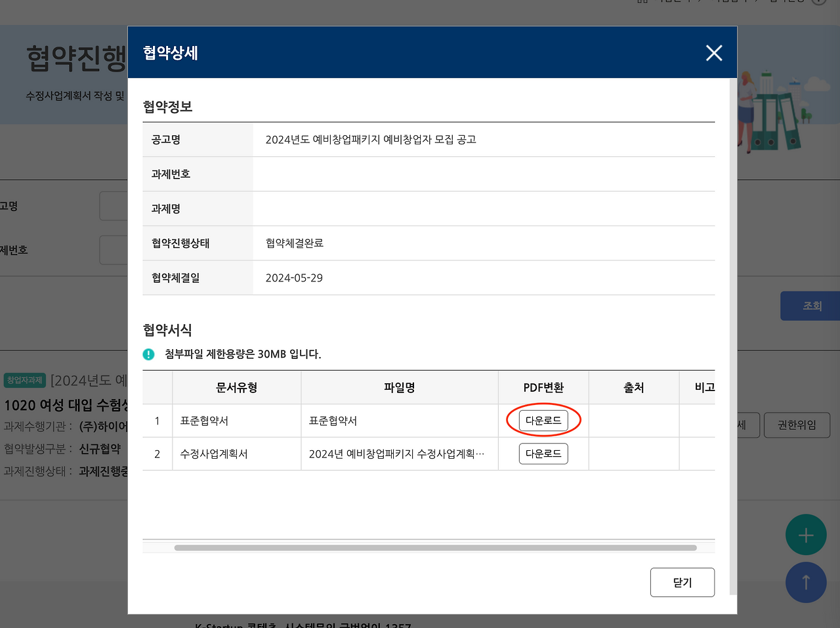
Task: Click the green plus floating action icon
Action: [x=806, y=535]
